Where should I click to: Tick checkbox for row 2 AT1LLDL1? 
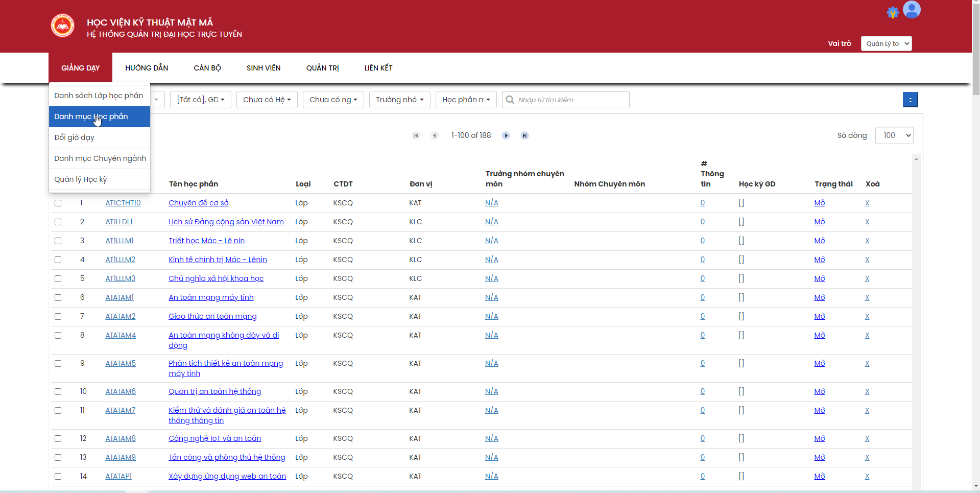point(58,222)
